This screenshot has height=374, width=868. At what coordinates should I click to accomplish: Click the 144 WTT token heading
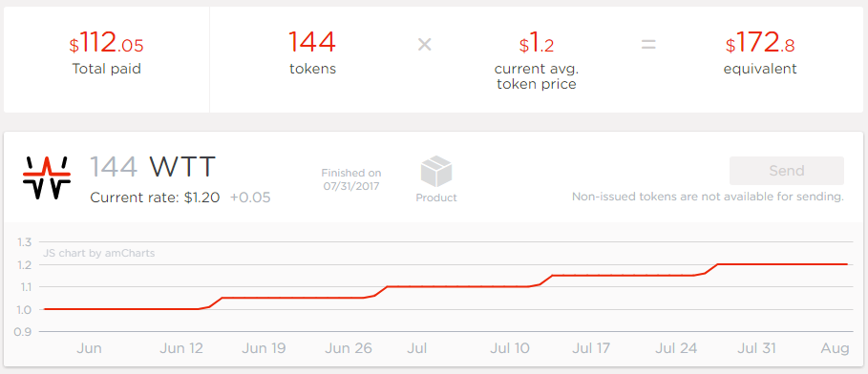(153, 167)
